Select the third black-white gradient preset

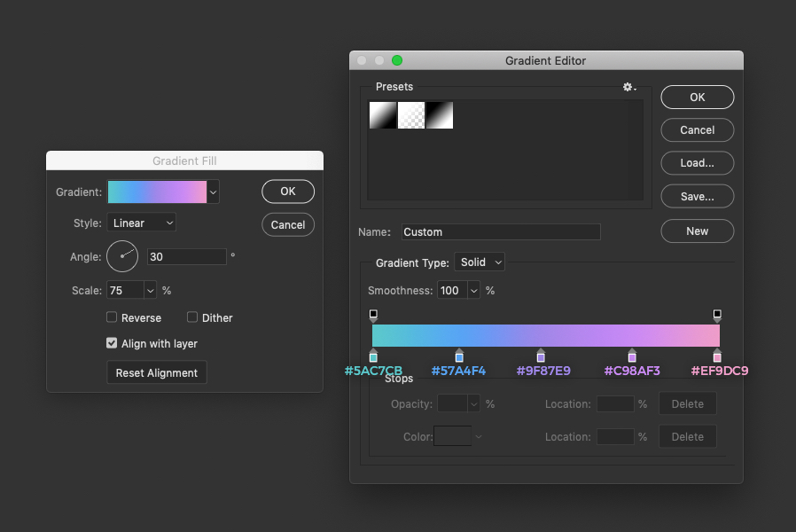(x=440, y=115)
